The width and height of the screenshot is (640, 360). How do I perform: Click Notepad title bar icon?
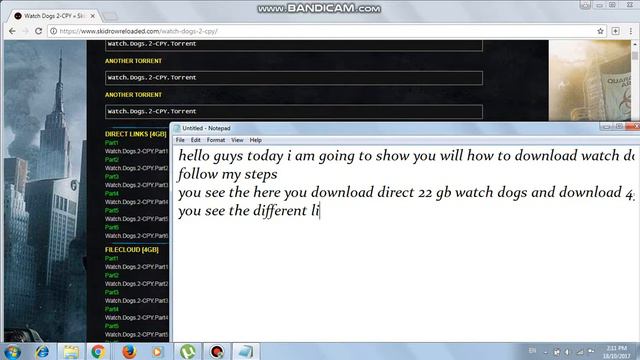click(x=177, y=128)
